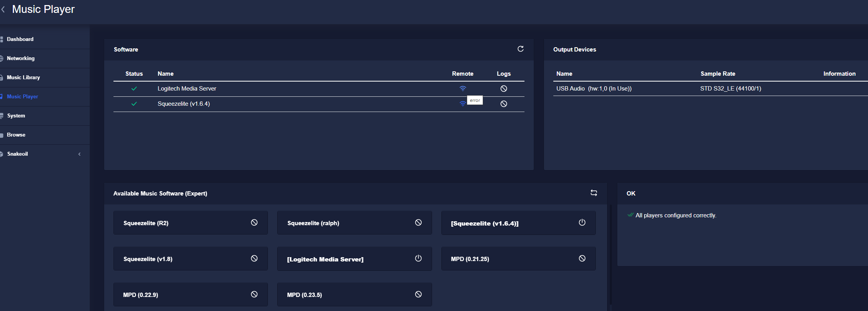Screen dimensions: 868x311
Task: View logs icon for the Logitech Media Server row
Action: pyautogui.click(x=503, y=89)
